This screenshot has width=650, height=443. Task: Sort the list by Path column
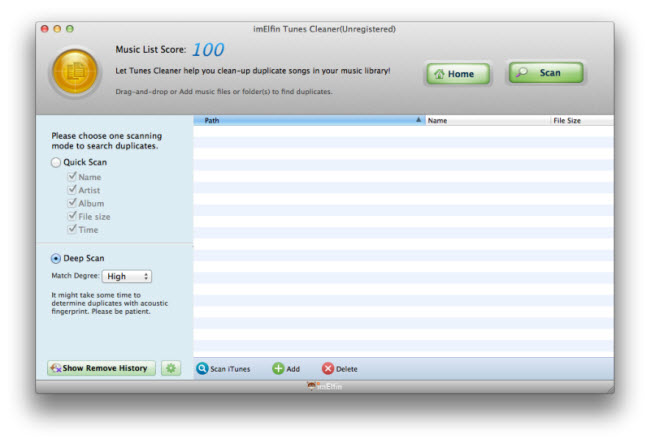pos(309,120)
